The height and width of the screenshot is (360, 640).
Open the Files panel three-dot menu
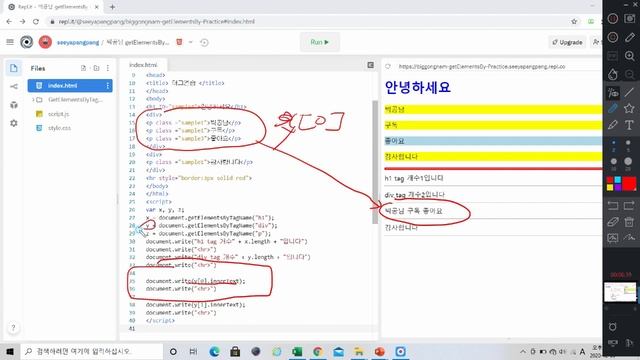pyautogui.click(x=108, y=68)
